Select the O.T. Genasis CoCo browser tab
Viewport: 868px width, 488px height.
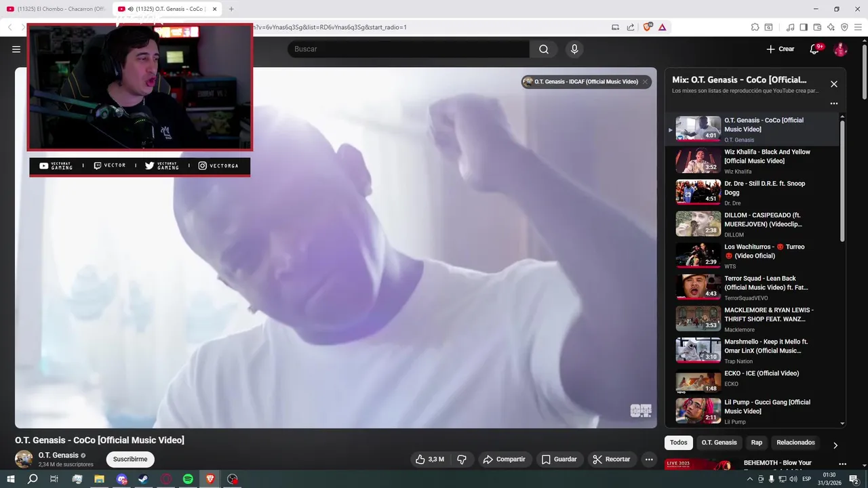click(168, 9)
